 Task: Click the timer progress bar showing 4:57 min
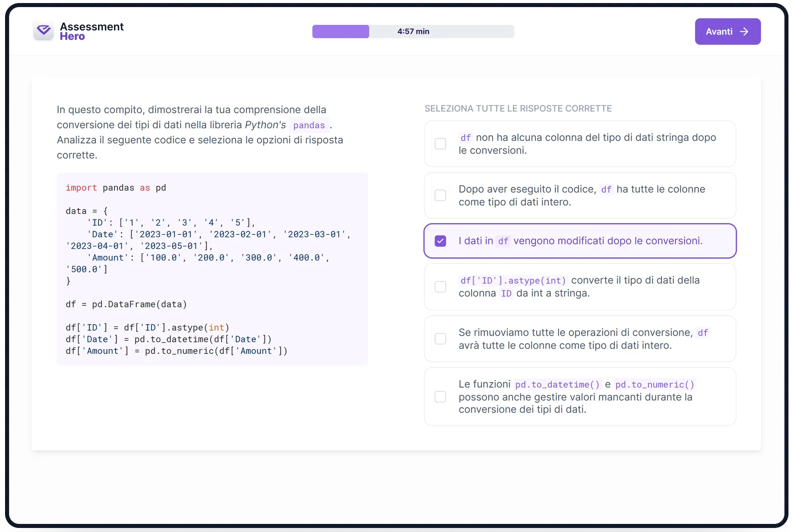[413, 31]
